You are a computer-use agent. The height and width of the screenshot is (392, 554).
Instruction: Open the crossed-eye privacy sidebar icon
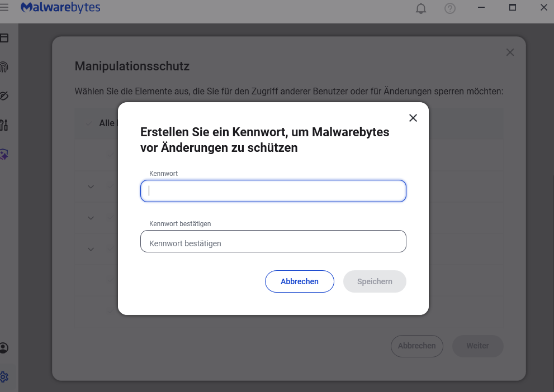4,96
